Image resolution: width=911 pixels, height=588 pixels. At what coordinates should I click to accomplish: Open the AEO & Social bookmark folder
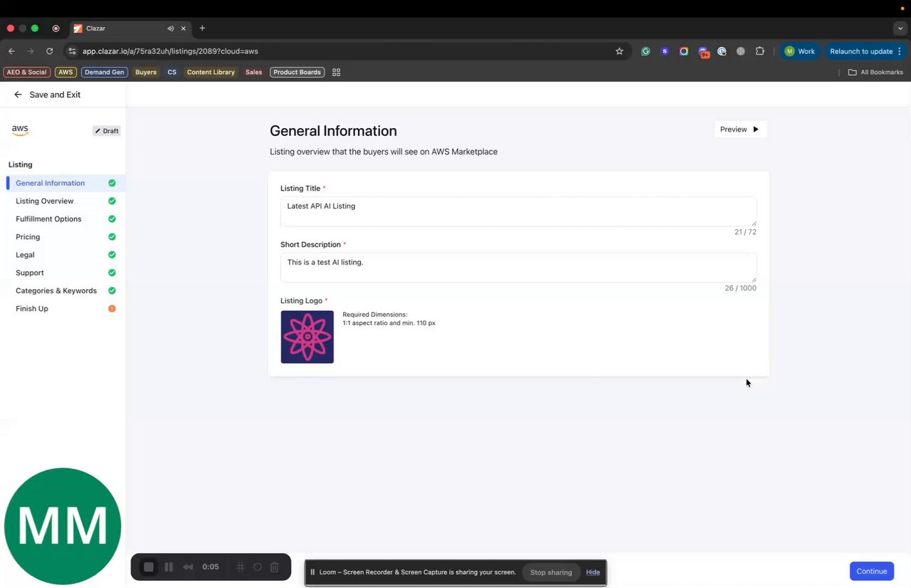click(27, 72)
